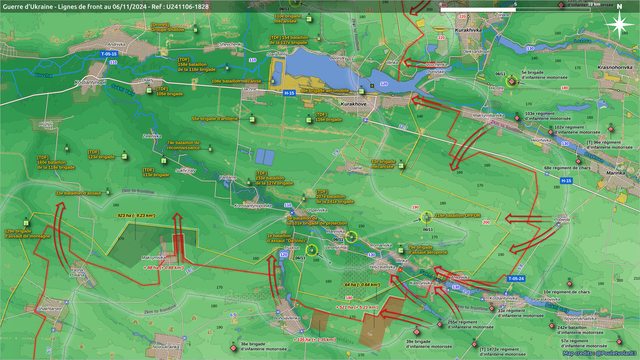640x360 pixels.
Task: Select the 68e régiment de chars marker
Action: pyautogui.click(x=578, y=161)
